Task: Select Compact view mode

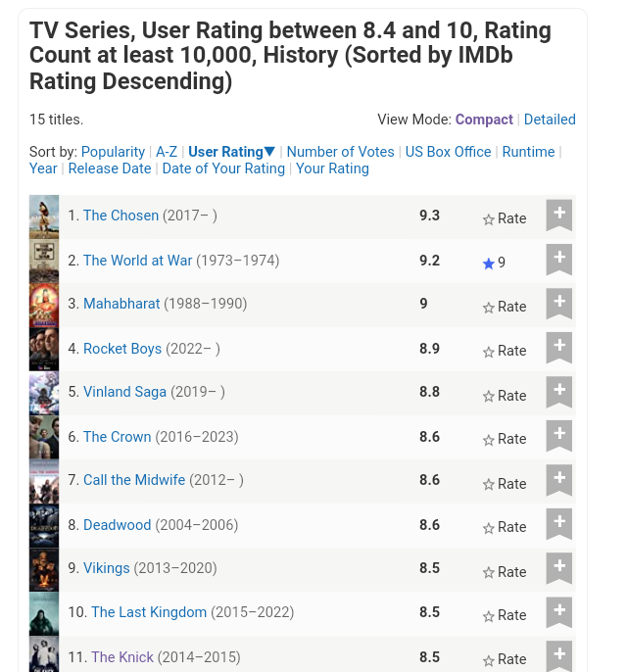Action: (x=484, y=120)
